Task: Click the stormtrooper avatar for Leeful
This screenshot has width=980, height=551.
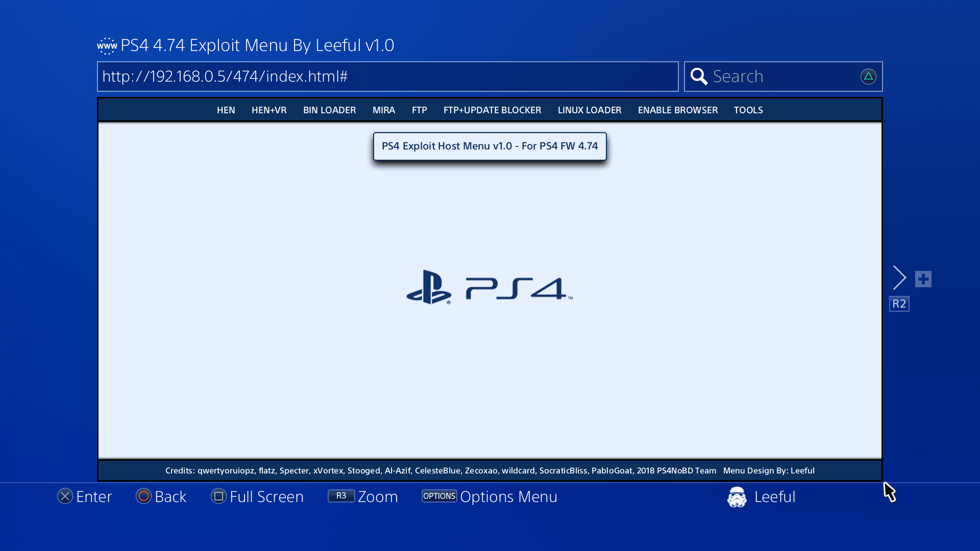Action: tap(737, 497)
